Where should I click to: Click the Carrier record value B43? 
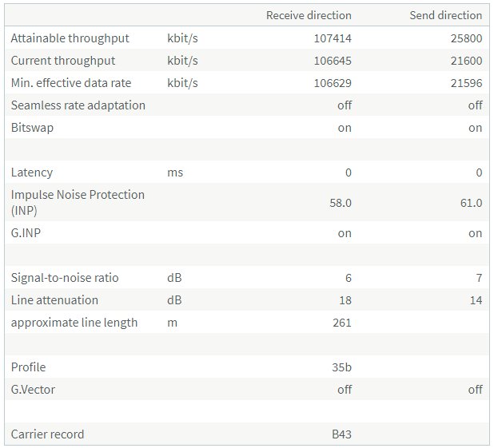341,434
